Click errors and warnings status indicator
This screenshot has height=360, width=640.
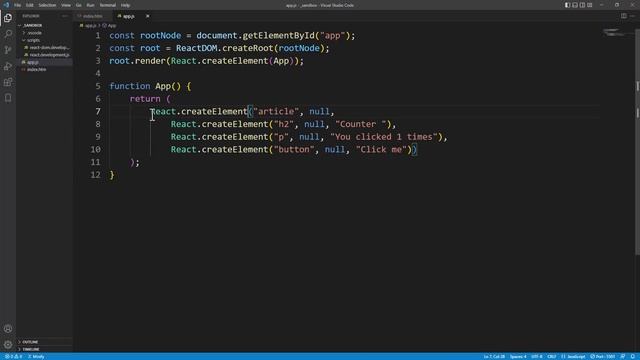(13, 356)
